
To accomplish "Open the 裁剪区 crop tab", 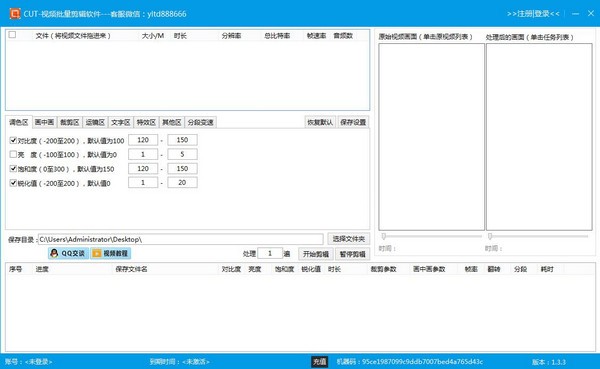I will click(x=70, y=122).
